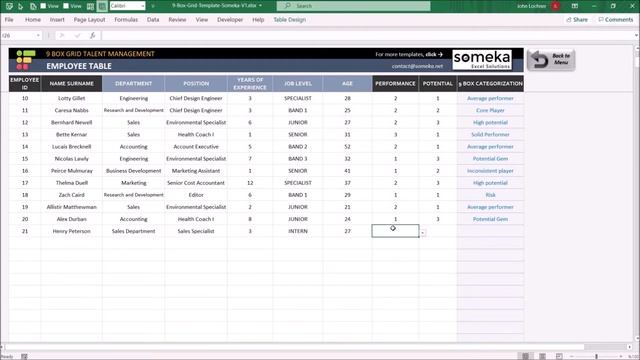
Task: Click the formula bar input area
Action: click(x=367, y=36)
